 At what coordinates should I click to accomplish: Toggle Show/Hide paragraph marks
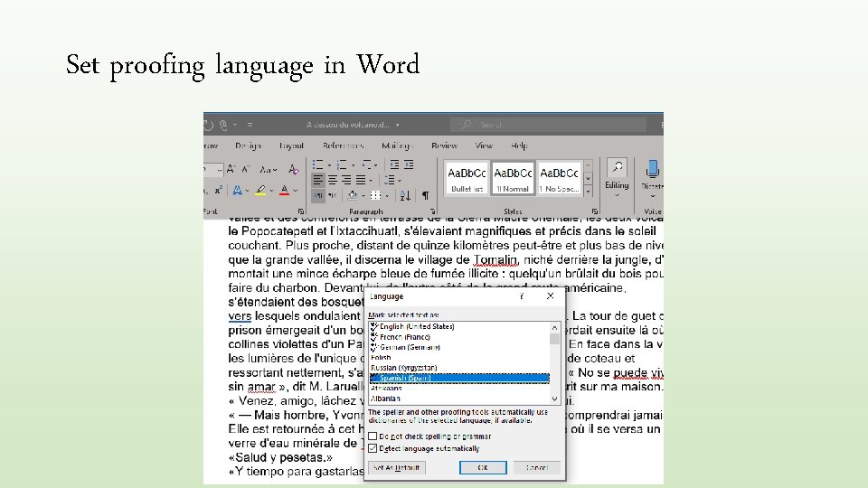point(425,195)
